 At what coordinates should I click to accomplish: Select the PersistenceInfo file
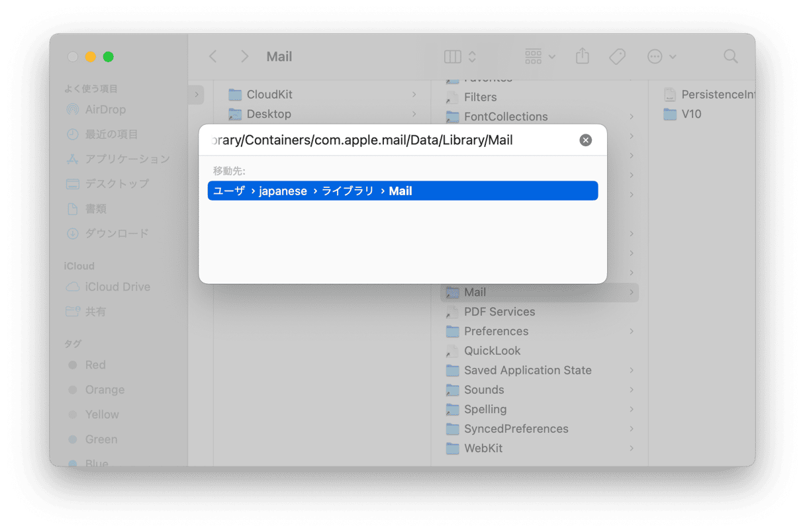point(708,95)
